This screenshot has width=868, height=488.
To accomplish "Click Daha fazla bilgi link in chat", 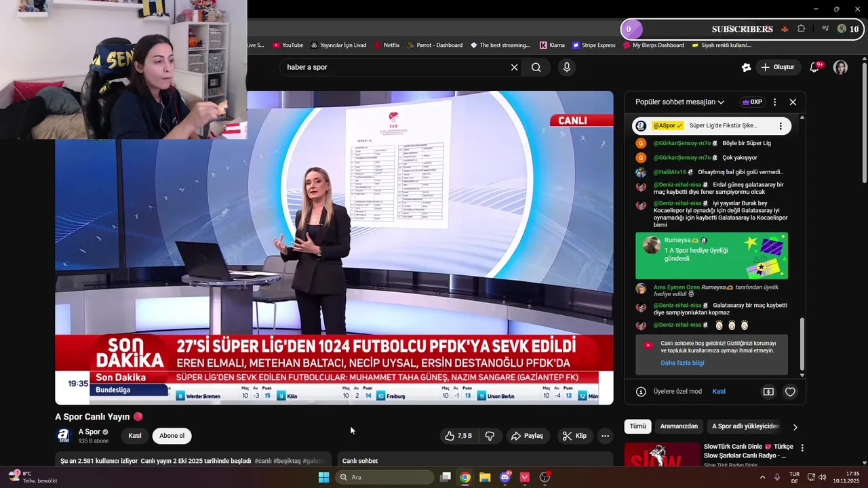I will point(682,363).
